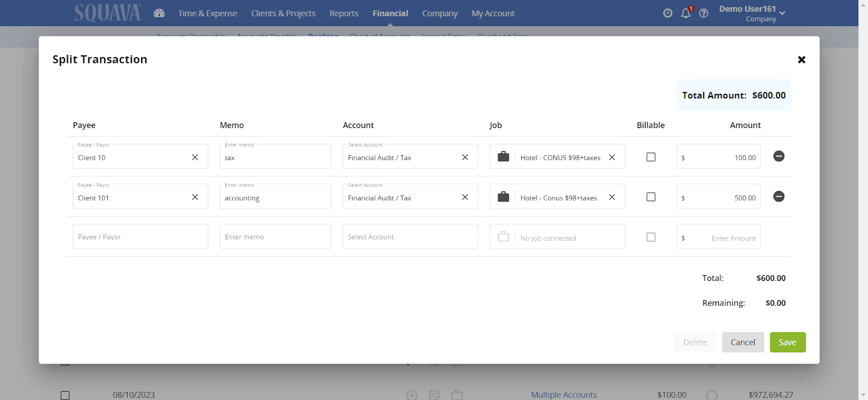Remove the Hotel - CONUS $98+taxes job
Viewport: 868px width, 400px height.
(x=612, y=157)
